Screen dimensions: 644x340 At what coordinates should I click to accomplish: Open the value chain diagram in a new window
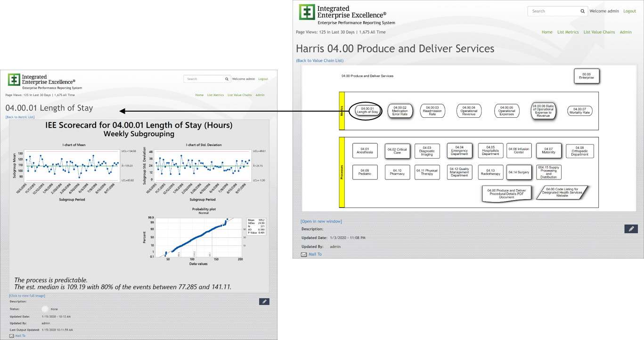321,221
